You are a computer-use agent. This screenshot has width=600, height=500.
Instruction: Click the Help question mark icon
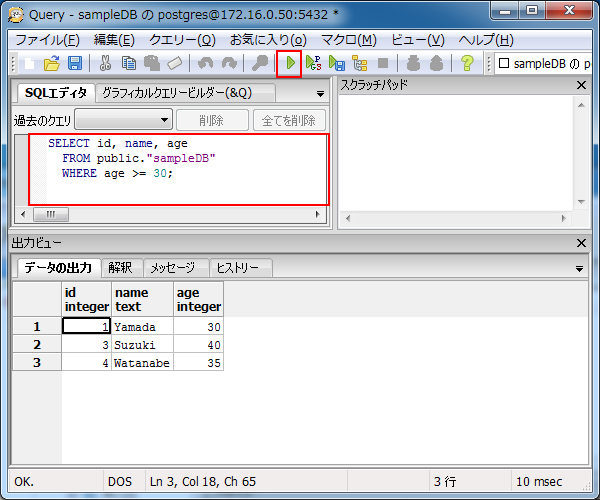467,63
